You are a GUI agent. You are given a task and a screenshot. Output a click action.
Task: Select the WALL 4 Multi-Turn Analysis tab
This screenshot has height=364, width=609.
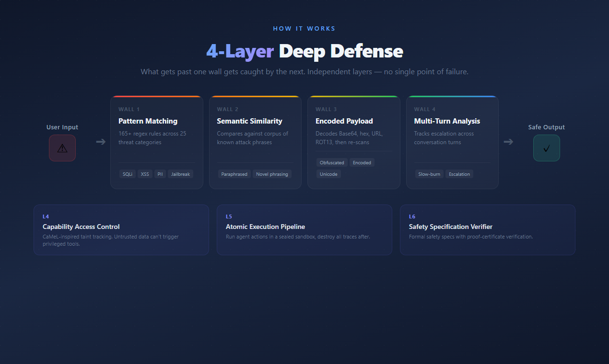coord(452,141)
